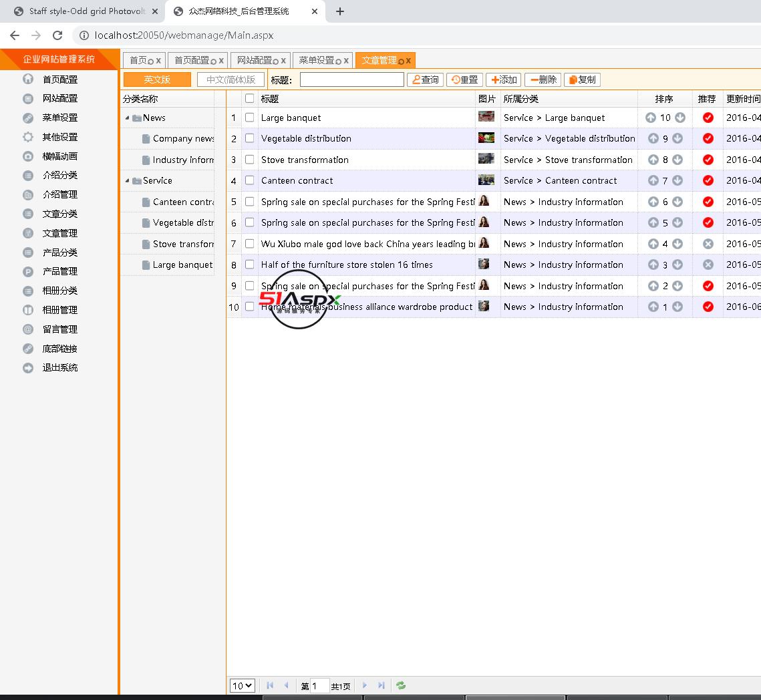Collapse the News category tree node
This screenshot has width=761, height=700.
[x=128, y=118]
